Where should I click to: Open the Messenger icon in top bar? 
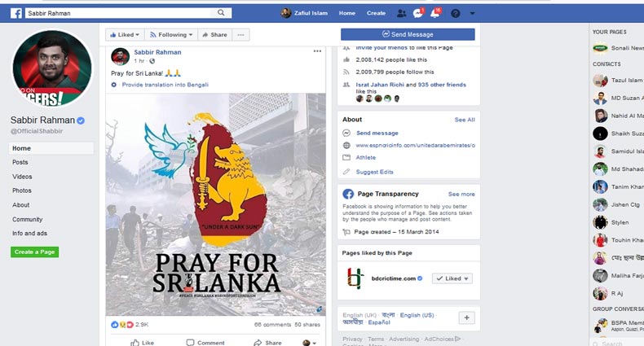coord(417,13)
